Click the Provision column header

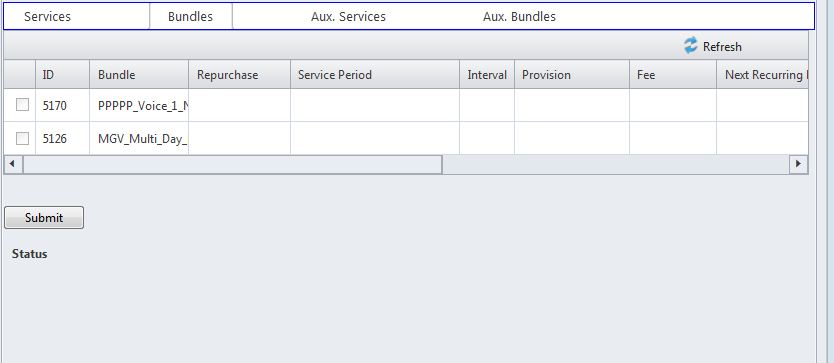(x=572, y=75)
